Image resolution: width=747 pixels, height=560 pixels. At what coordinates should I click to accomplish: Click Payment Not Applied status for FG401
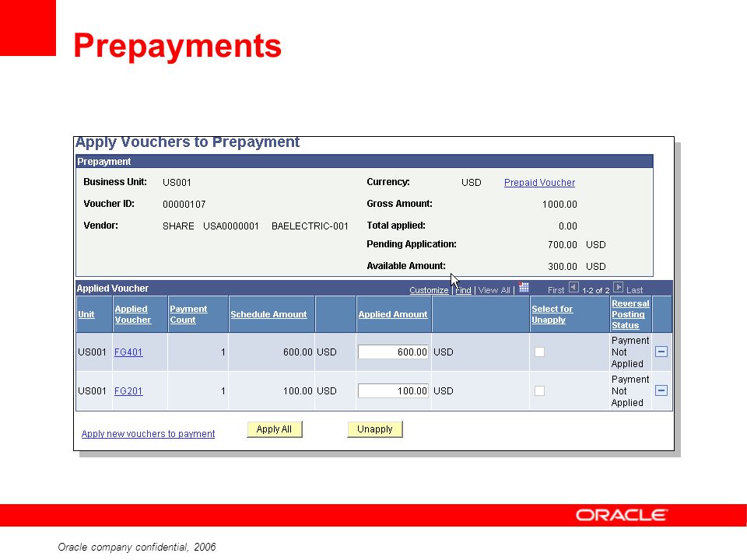tap(630, 352)
